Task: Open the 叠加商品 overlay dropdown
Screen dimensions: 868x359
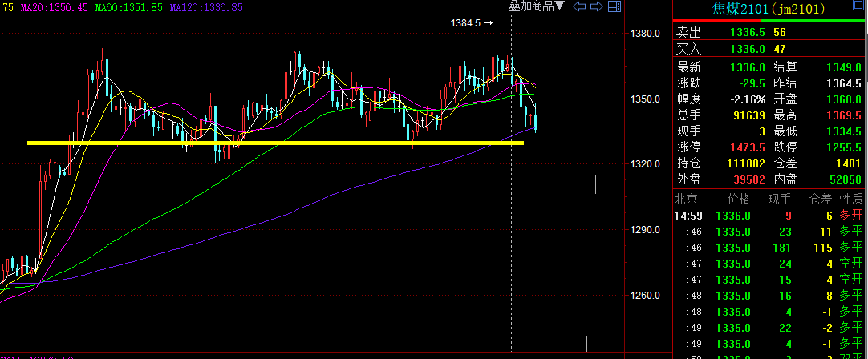Action: click(x=537, y=6)
